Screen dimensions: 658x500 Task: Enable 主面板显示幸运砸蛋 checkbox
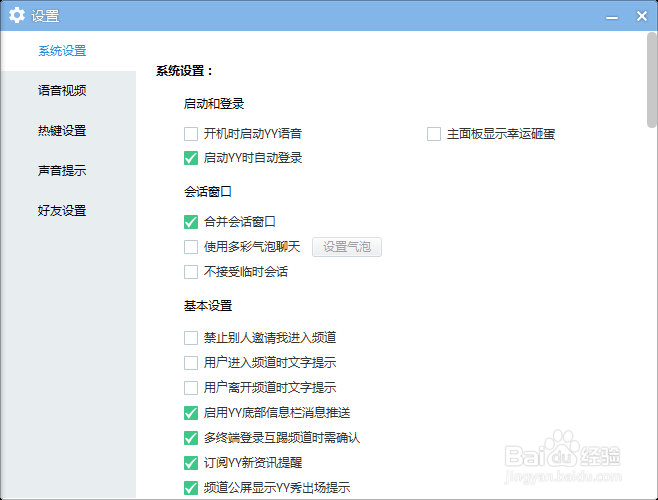[434, 134]
